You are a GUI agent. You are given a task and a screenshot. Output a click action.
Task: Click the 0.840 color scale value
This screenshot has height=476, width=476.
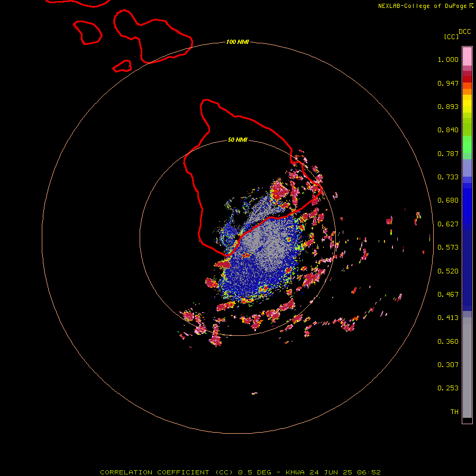(448, 130)
